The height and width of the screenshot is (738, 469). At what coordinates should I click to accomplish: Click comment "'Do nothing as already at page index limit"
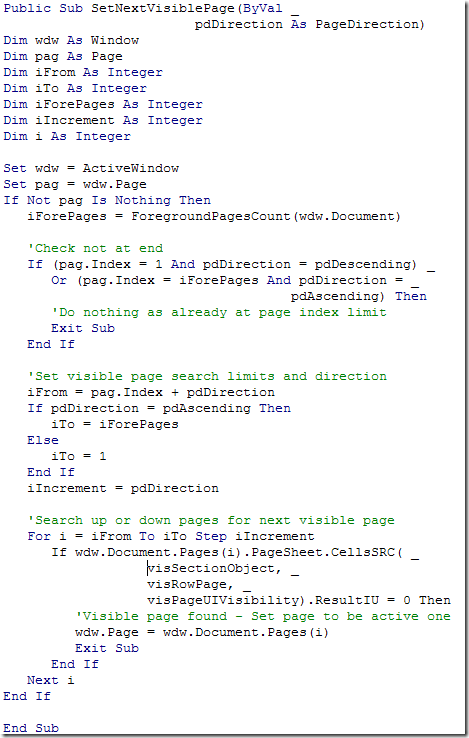(219, 312)
